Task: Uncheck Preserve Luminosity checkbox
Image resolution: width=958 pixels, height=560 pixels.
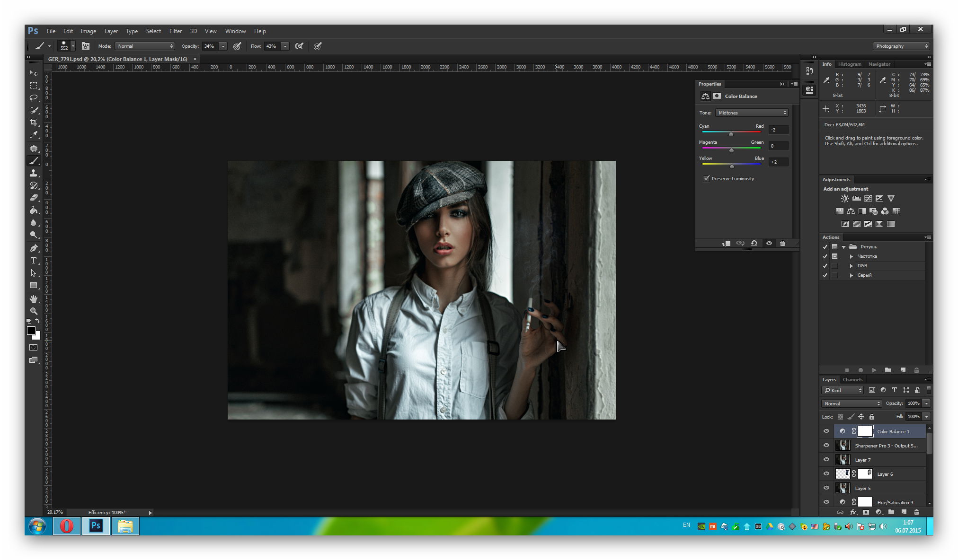Action: (707, 178)
